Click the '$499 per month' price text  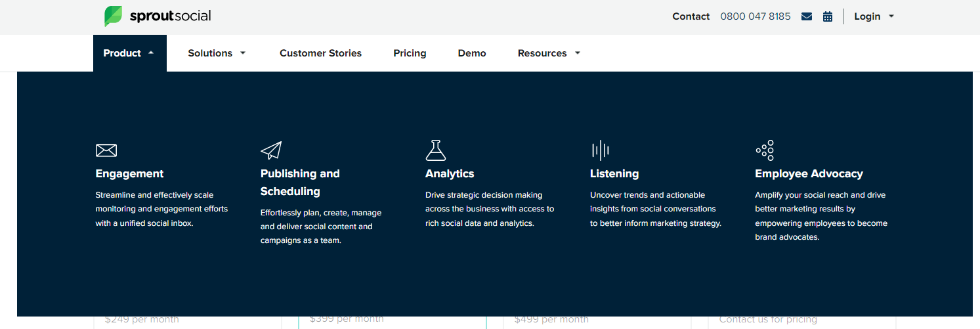(551, 319)
